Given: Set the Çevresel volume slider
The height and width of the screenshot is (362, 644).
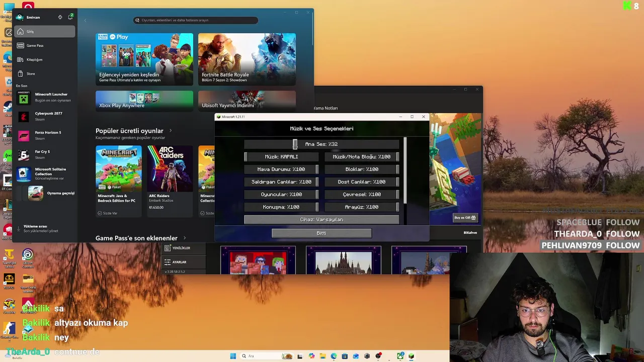Looking at the screenshot, I should 362,195.
